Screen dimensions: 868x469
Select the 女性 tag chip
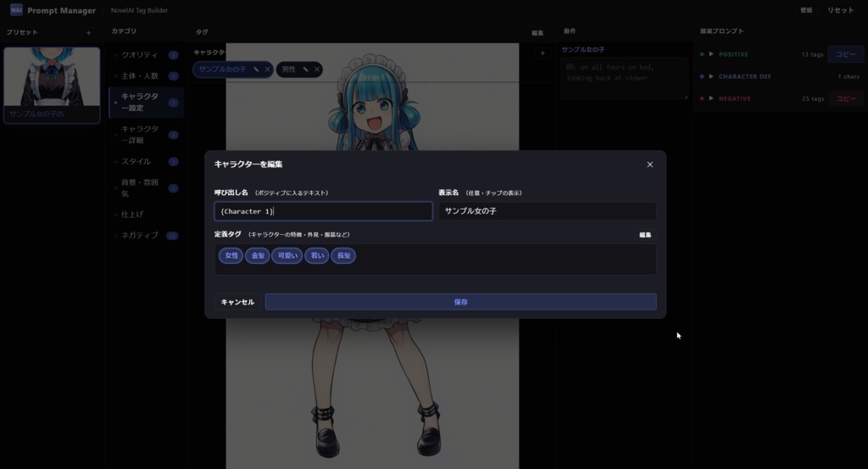coord(231,256)
